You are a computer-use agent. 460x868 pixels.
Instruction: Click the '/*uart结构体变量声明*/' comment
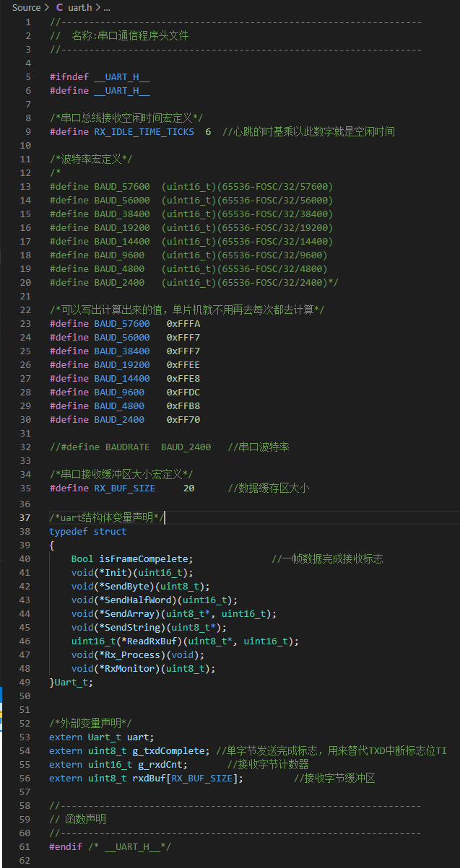pos(107,517)
